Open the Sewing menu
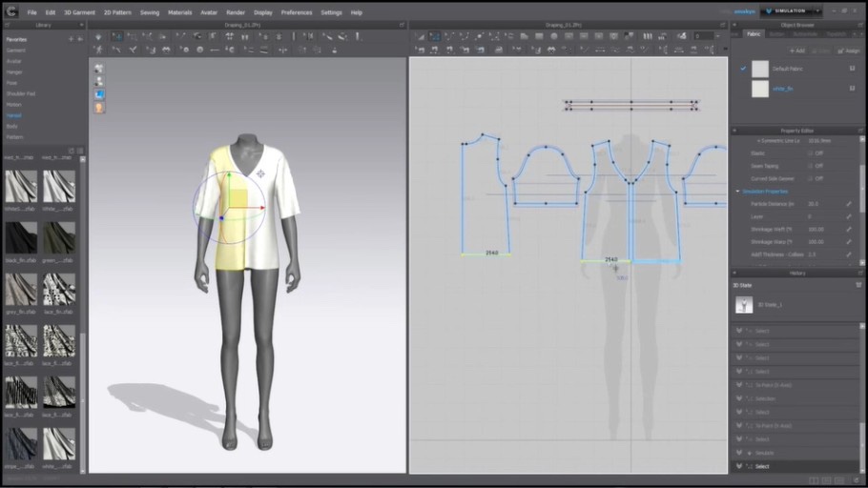Screen dimensions: 868x488 pyautogui.click(x=150, y=12)
